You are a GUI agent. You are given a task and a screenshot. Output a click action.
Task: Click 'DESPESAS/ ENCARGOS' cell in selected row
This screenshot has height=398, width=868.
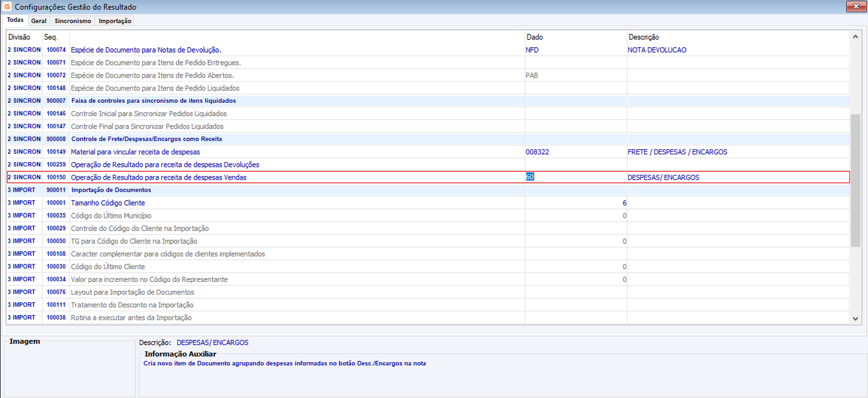664,177
